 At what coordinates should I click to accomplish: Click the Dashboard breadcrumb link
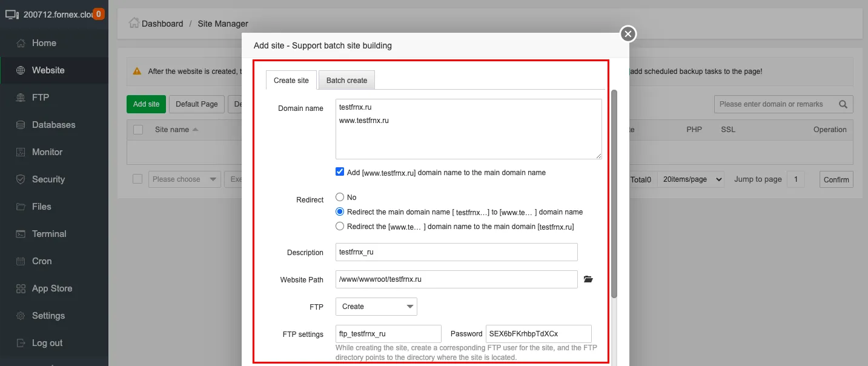tap(162, 24)
